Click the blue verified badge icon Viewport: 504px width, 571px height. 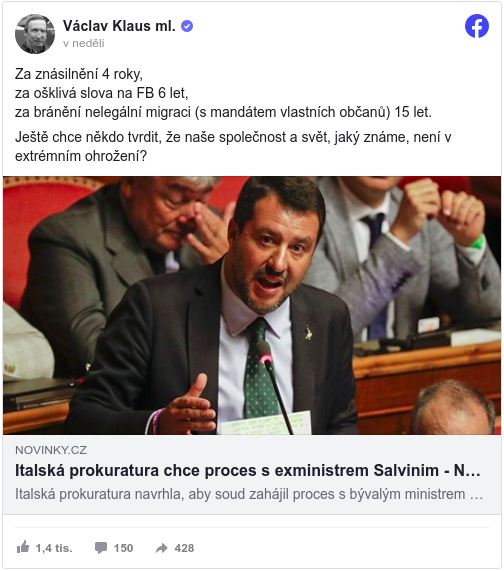[187, 26]
